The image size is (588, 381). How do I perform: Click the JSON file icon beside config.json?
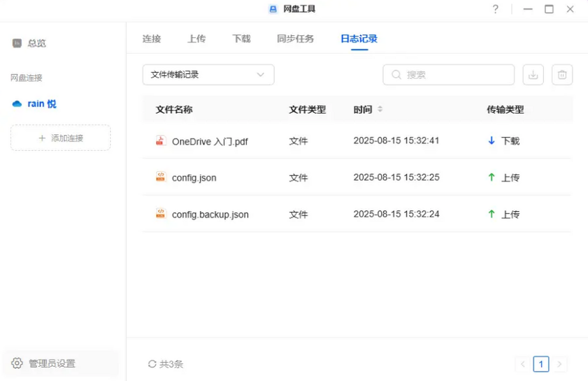(161, 177)
